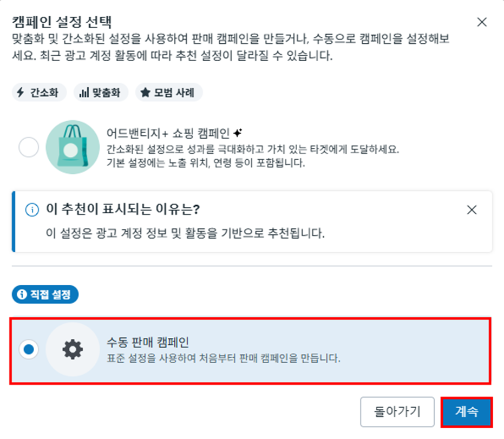
Task: Click the lightning bolt icon on 간소화 chip
Action: [21, 92]
